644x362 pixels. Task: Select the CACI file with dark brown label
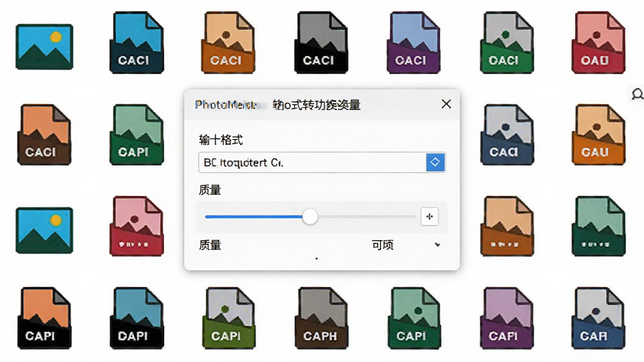(44, 134)
